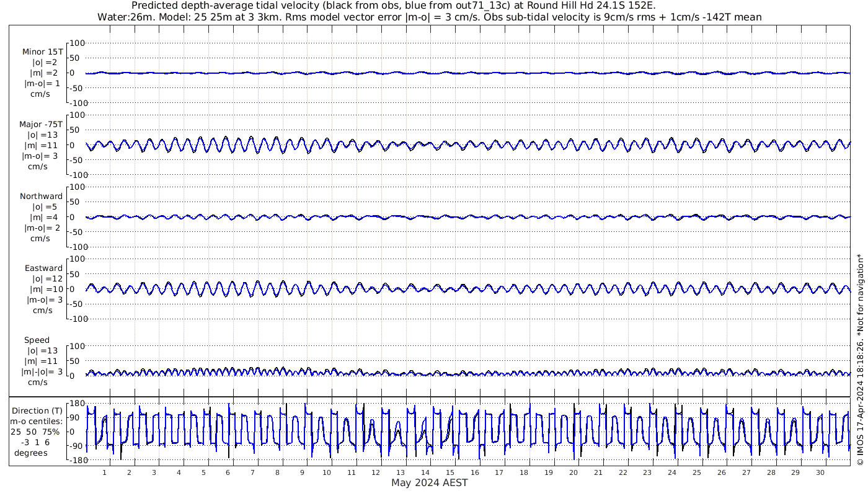Click day '17' on the date axis

499,472
